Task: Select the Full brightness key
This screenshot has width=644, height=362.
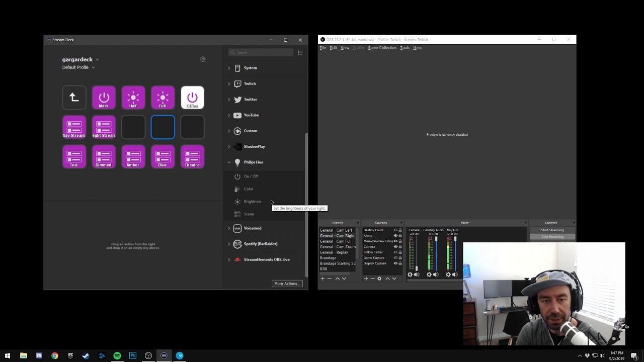Action: pos(163,98)
